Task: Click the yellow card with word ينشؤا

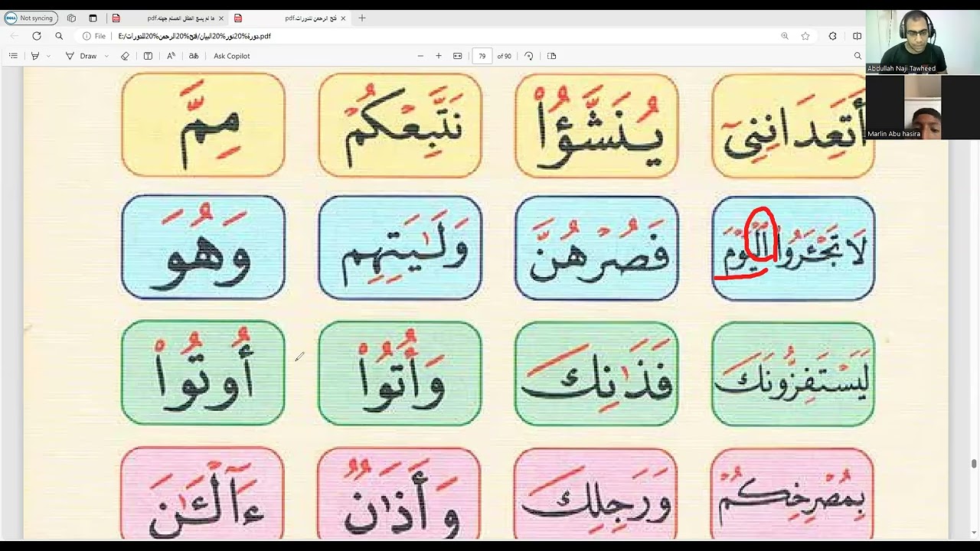Action: (x=596, y=126)
